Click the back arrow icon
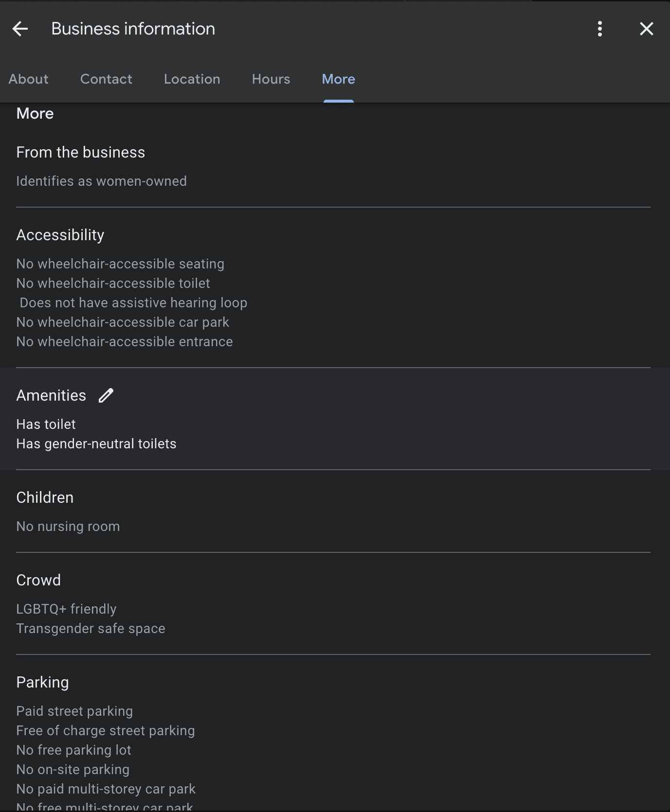This screenshot has height=812, width=670. [20, 29]
